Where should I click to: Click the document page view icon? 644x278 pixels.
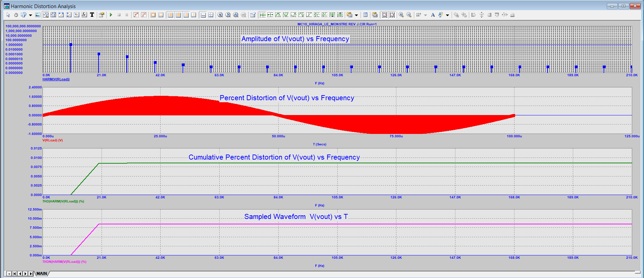pyautogui.click(x=365, y=15)
